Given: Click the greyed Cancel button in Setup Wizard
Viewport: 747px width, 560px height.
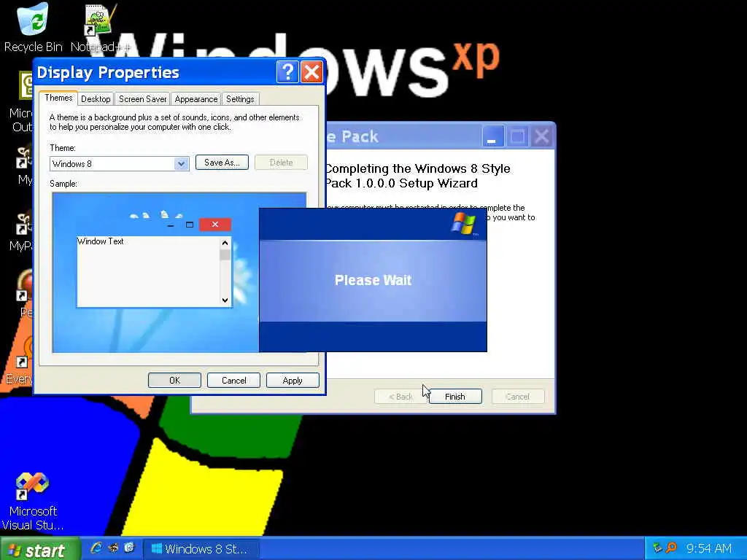Looking at the screenshot, I should (x=517, y=397).
